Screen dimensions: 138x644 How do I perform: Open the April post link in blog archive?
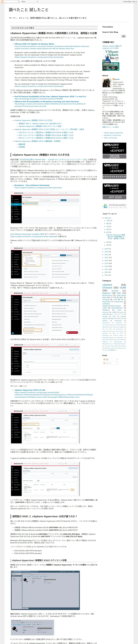click(x=115, y=237)
